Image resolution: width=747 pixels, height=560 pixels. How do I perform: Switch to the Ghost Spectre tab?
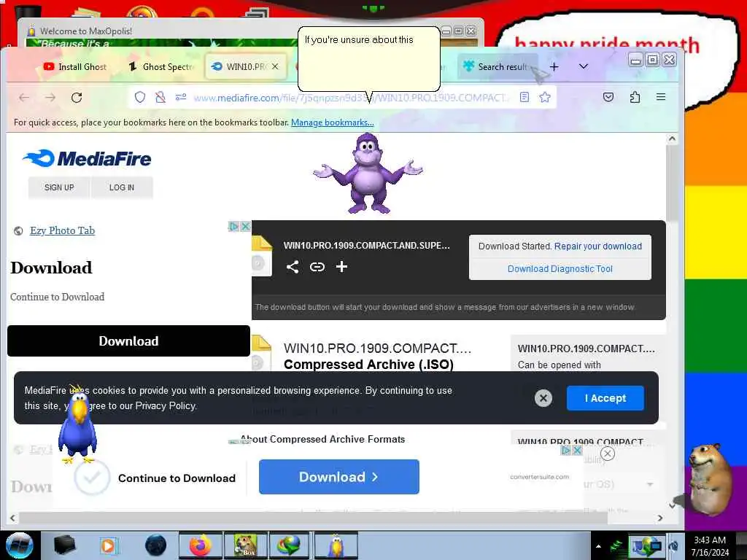point(161,66)
